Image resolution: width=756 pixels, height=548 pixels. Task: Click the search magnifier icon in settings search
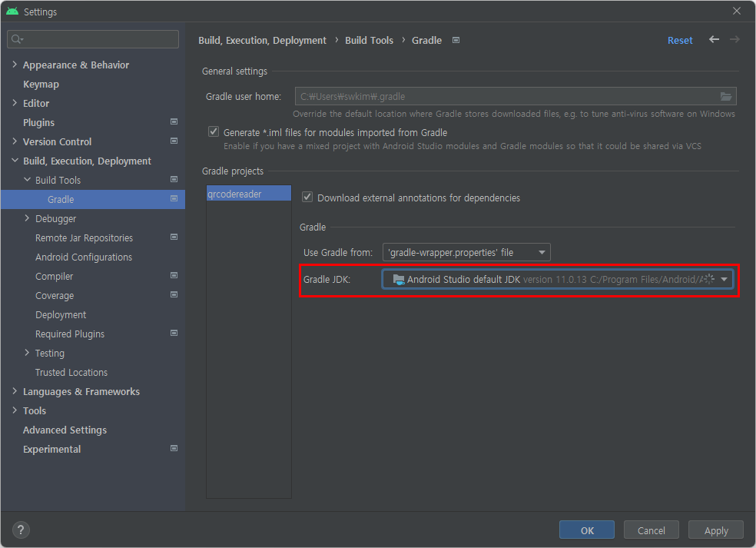(17, 39)
